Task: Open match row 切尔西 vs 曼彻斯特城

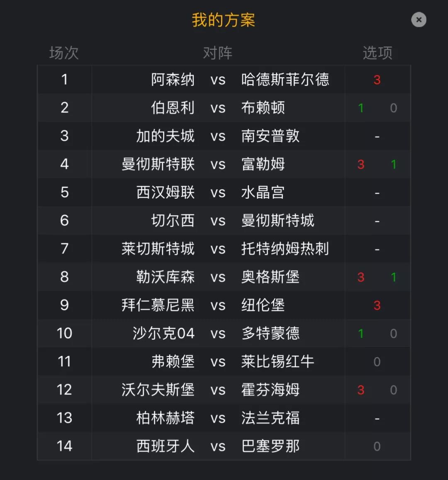Action: click(x=224, y=220)
